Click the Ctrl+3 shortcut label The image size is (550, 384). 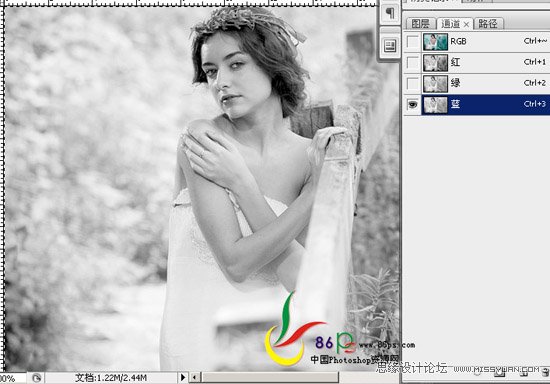click(x=535, y=104)
